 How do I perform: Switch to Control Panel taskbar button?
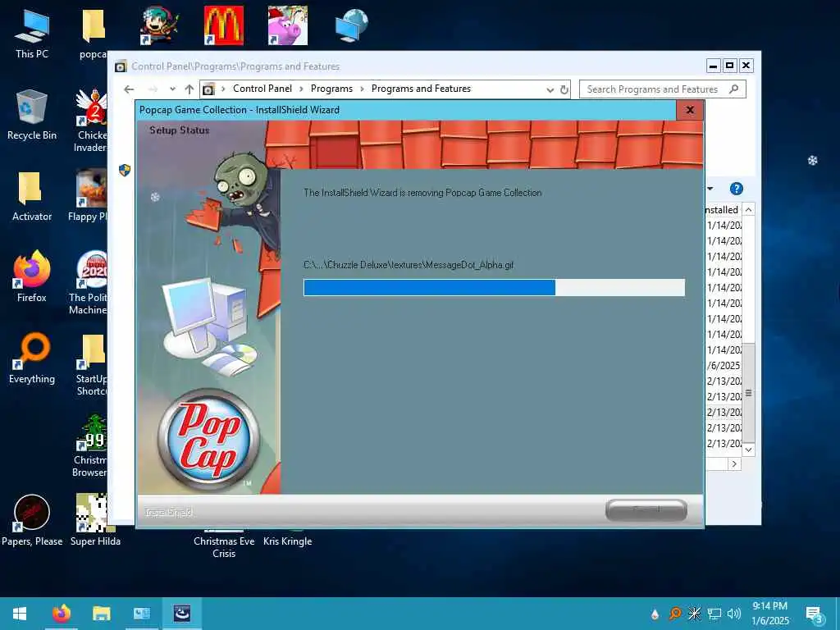coord(141,614)
